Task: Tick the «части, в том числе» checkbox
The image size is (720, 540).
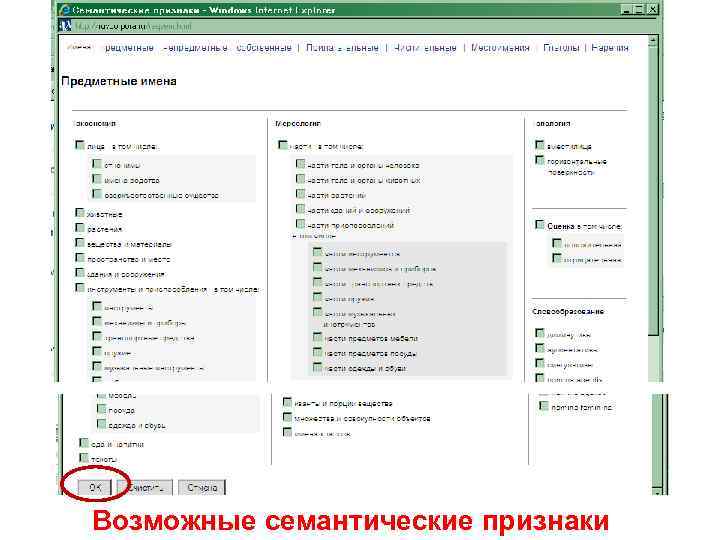Action: (x=283, y=145)
